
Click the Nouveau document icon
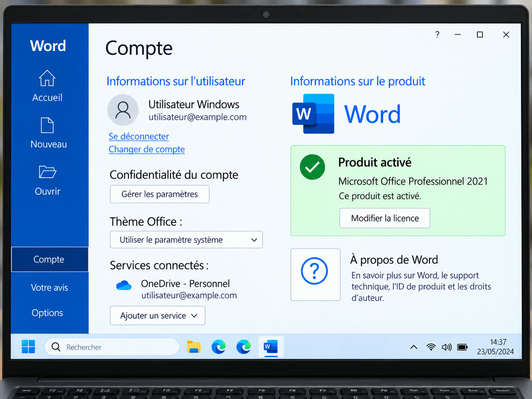(47, 125)
